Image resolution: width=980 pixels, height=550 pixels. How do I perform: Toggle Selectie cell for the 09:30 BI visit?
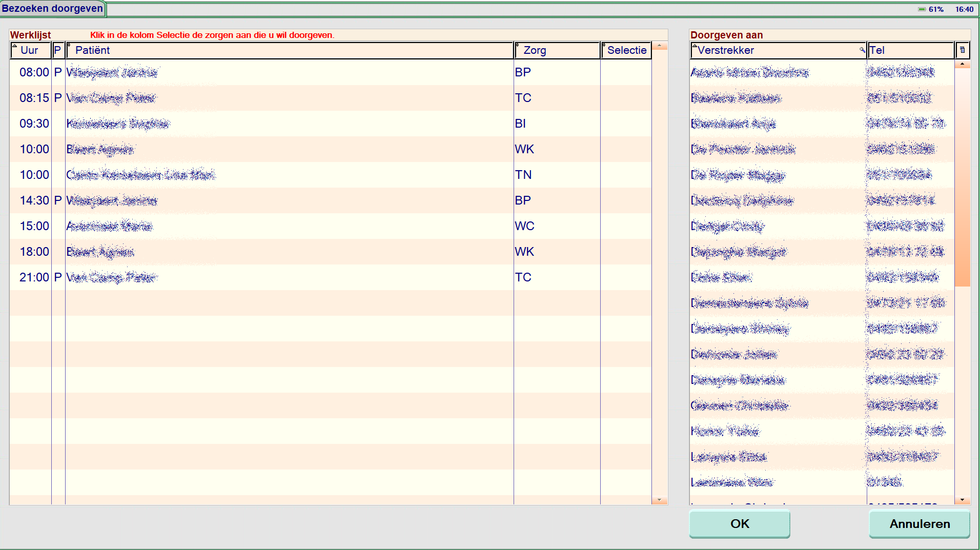pyautogui.click(x=626, y=124)
